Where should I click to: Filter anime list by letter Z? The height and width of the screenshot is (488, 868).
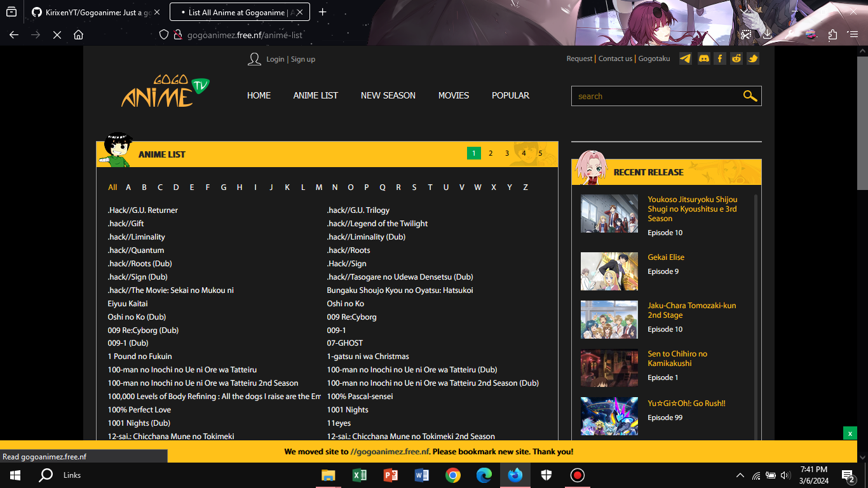point(526,187)
